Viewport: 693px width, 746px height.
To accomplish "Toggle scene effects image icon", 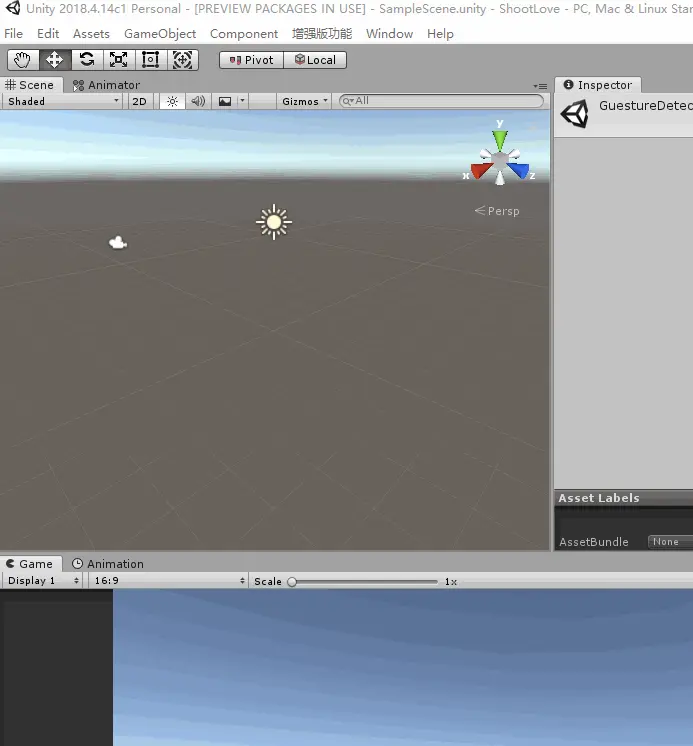I will pyautogui.click(x=224, y=101).
